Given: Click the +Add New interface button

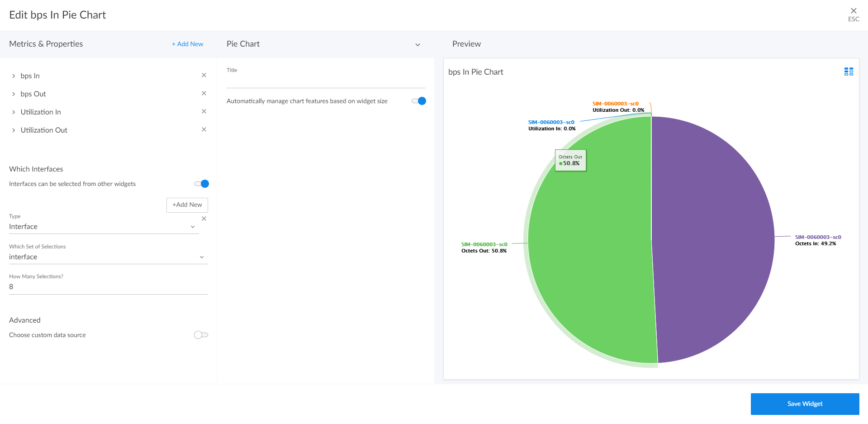Looking at the screenshot, I should [x=187, y=205].
